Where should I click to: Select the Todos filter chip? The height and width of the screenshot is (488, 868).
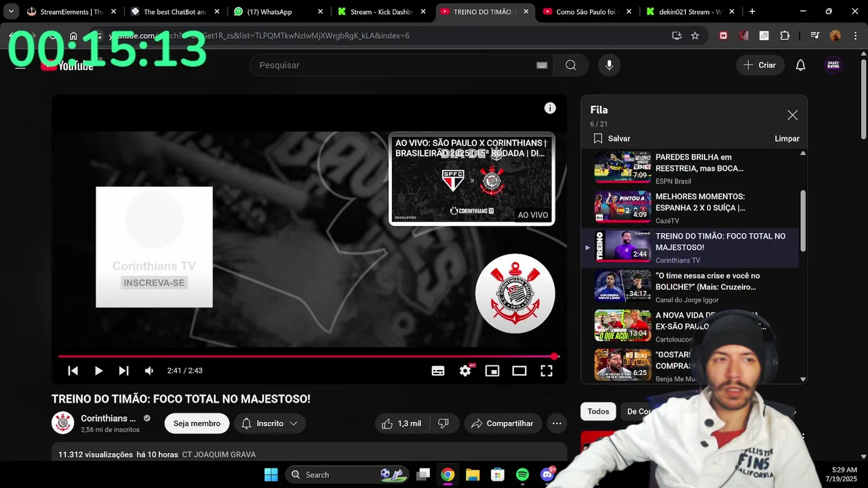[x=598, y=411]
